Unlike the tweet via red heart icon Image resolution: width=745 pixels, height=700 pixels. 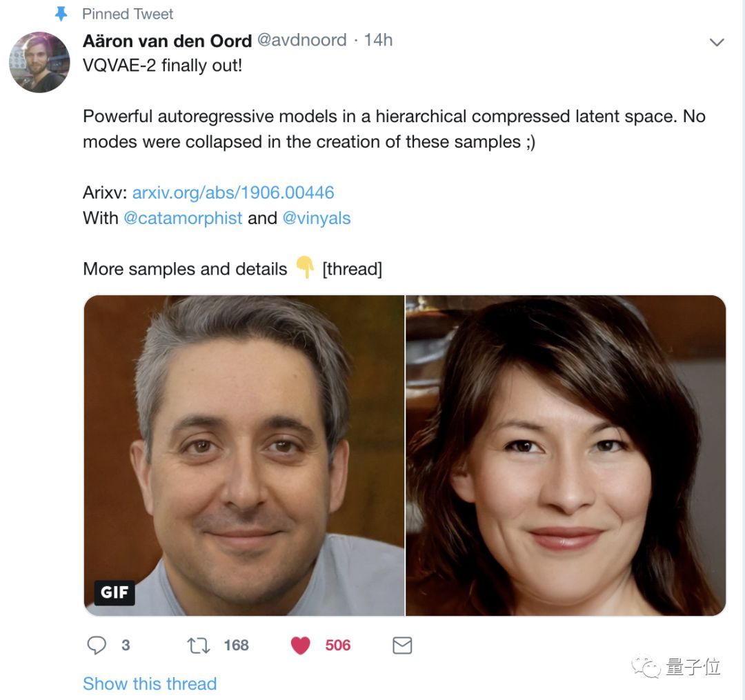[x=300, y=646]
